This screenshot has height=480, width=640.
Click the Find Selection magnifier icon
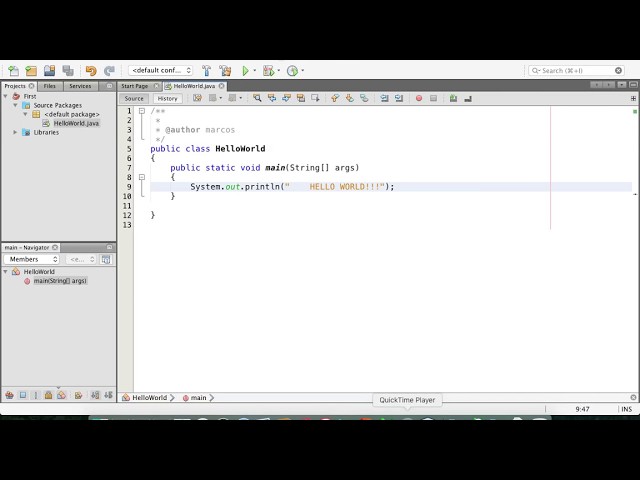point(257,98)
